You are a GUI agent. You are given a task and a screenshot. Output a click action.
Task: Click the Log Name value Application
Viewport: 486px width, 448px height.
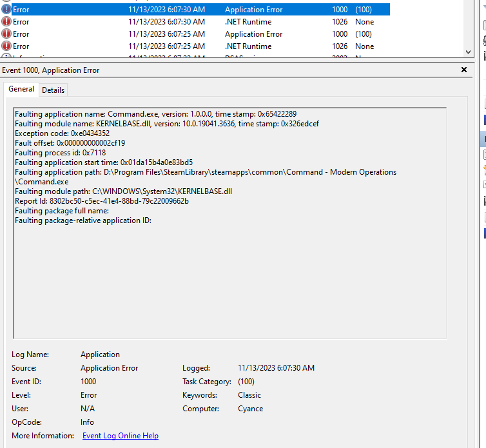[x=100, y=355]
